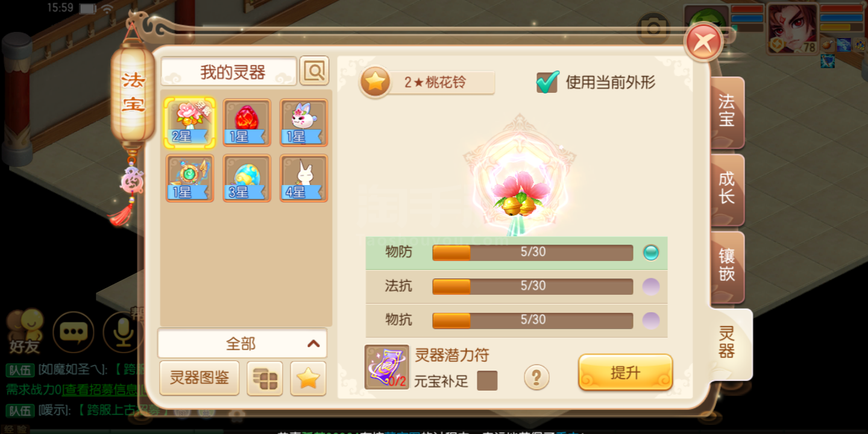Screen dimensions: 868x434
Task: Select the 1-star red flame egg item
Action: [247, 122]
